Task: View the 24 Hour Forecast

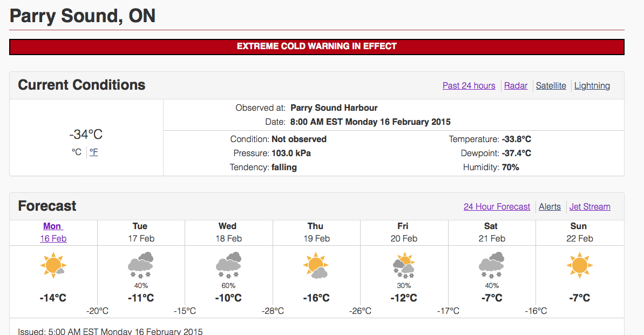Action: pyautogui.click(x=497, y=206)
